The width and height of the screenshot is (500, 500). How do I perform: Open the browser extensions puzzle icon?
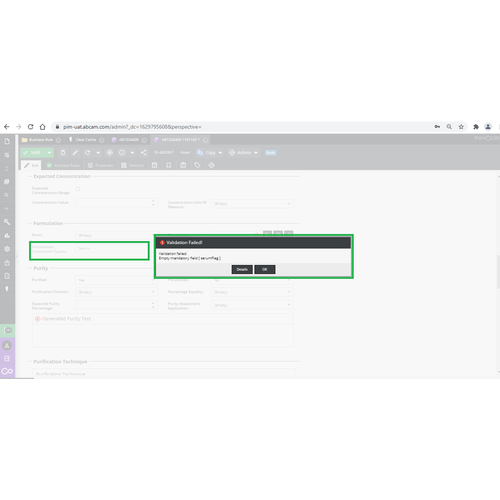(x=476, y=127)
